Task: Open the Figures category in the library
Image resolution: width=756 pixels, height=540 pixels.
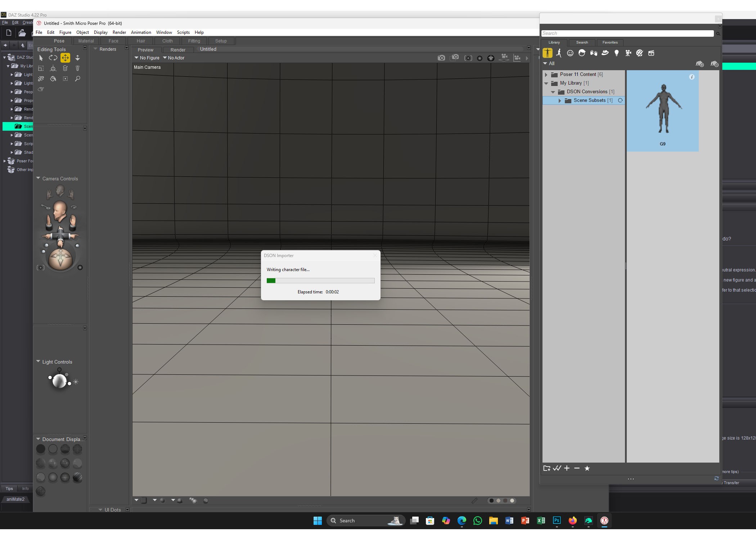Action: click(x=548, y=53)
